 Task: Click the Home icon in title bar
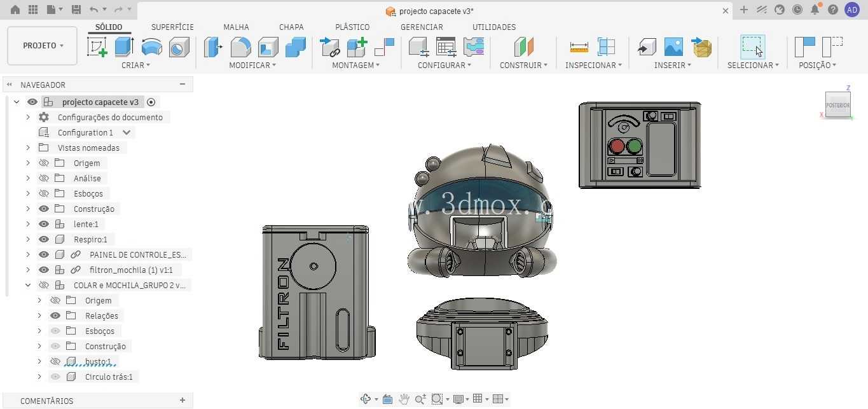[x=15, y=10]
